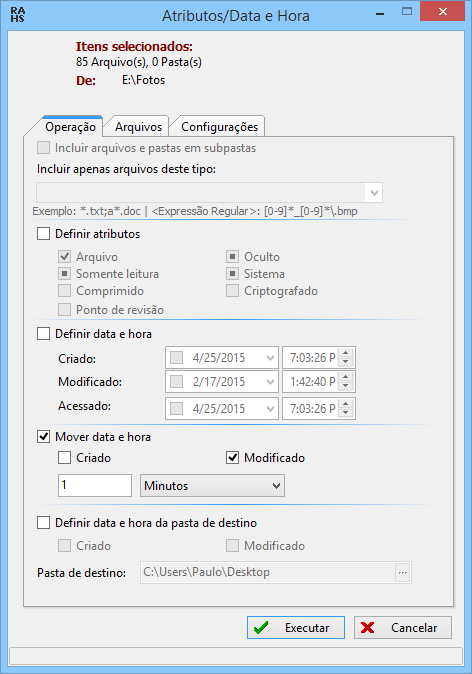Enable the Definir atributos checkbox
Viewport: 472px width, 674px height.
coord(43,234)
